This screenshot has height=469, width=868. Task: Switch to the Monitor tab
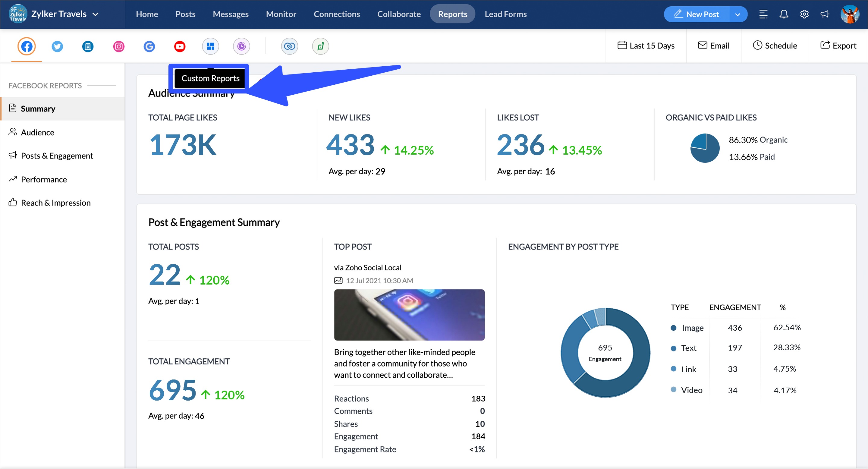click(x=281, y=14)
